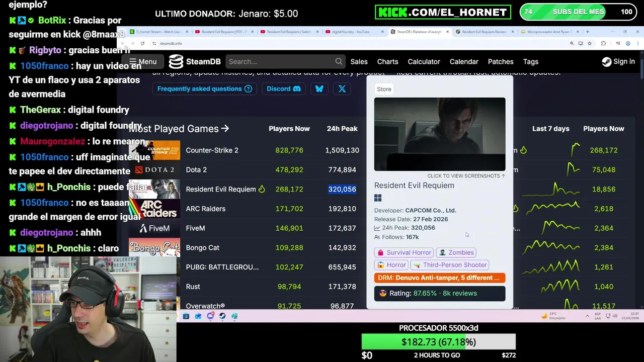Screen dimensions: 644x362
Task: Click the Dota 2 game name
Action: 196,169
